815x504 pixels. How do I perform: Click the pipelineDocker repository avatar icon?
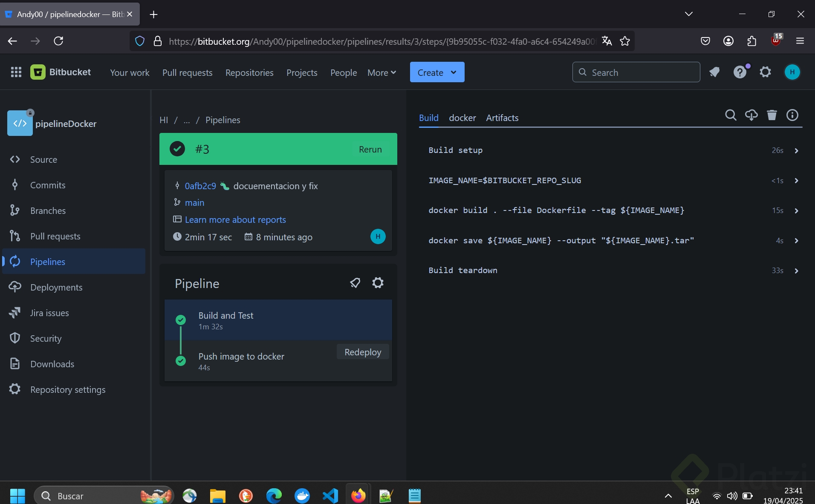20,123
